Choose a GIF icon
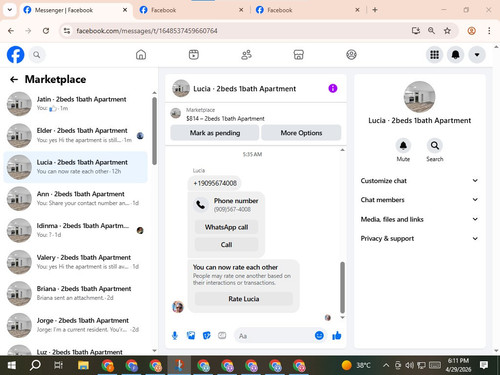 click(x=222, y=335)
